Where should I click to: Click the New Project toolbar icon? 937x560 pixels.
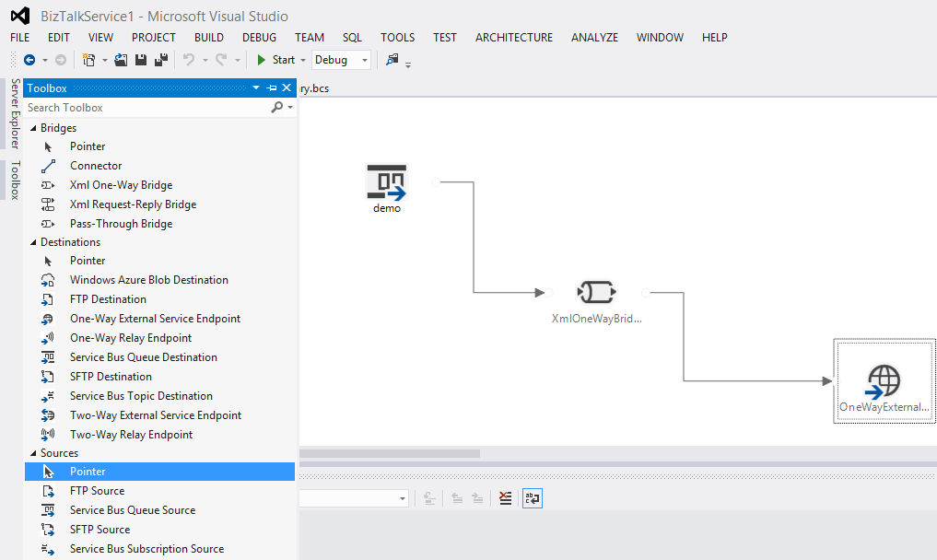89,60
